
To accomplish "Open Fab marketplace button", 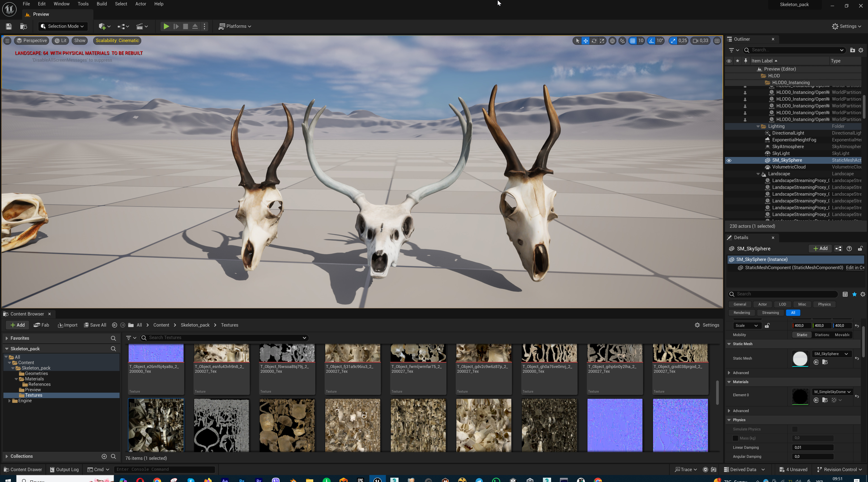I will pyautogui.click(x=41, y=325).
